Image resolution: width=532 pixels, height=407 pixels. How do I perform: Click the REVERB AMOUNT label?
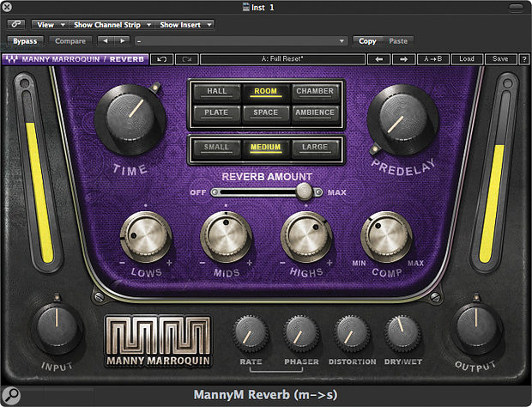click(x=267, y=177)
